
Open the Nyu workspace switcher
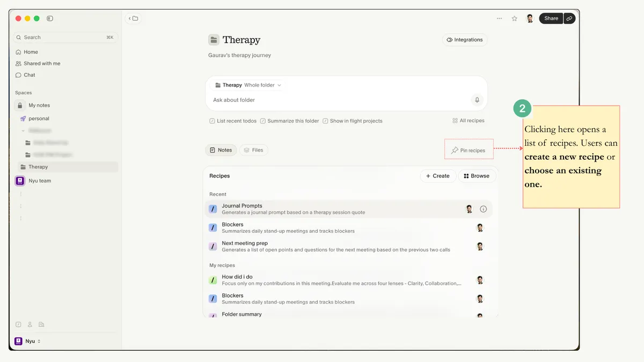[x=28, y=341]
